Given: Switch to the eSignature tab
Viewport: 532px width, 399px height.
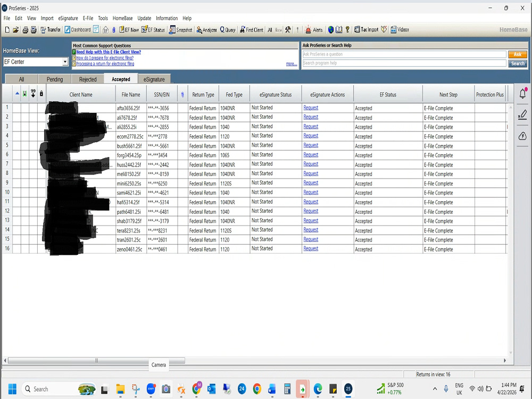Looking at the screenshot, I should tap(154, 79).
